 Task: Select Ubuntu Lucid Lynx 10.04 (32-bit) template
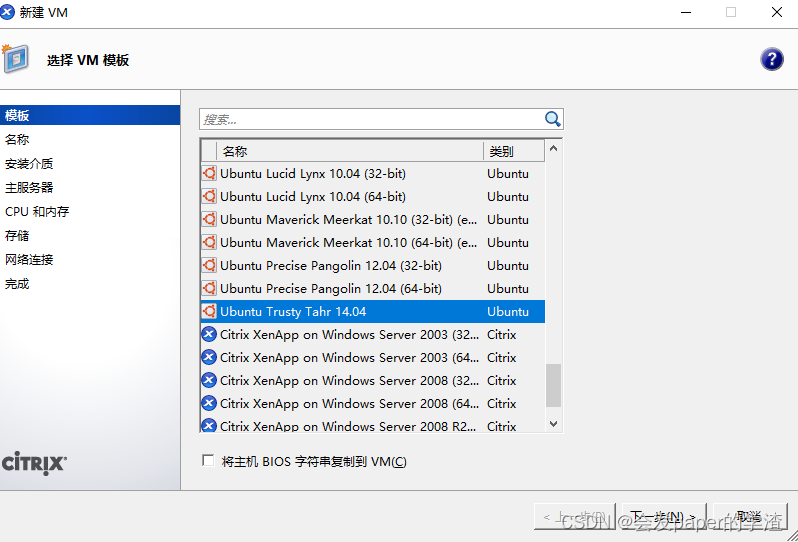click(x=313, y=174)
